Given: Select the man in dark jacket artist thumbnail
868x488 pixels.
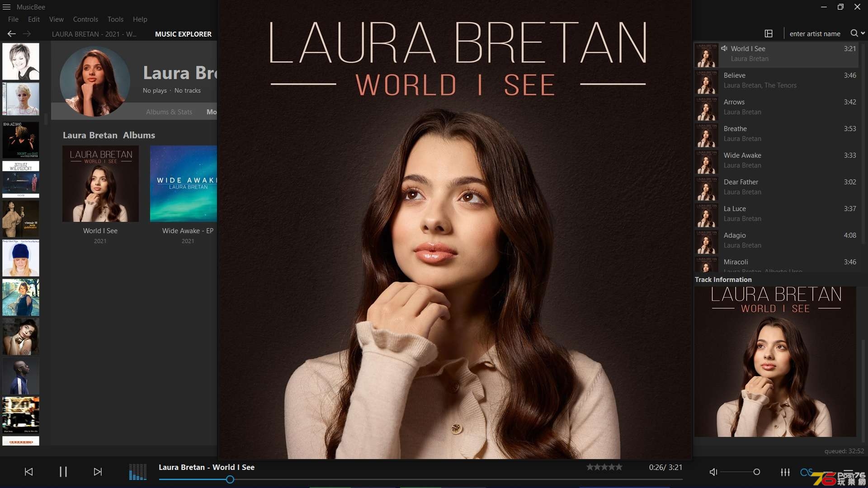Looking at the screenshot, I should [x=21, y=376].
